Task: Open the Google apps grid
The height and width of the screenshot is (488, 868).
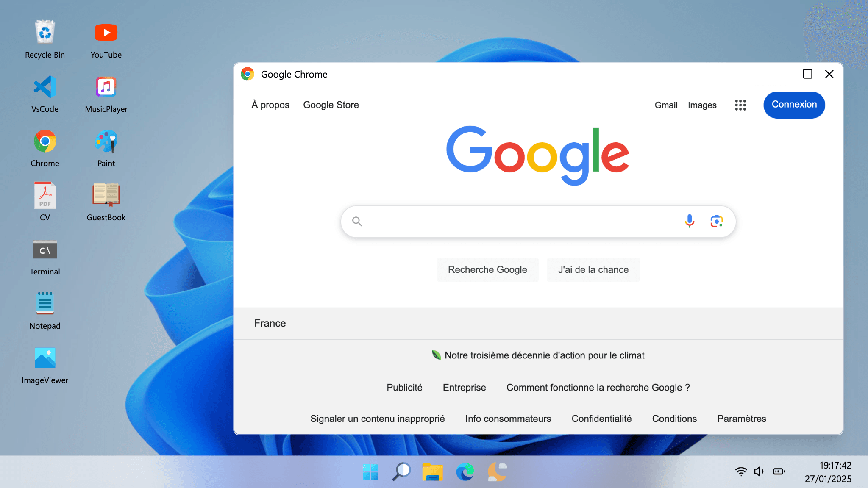Action: coord(740,105)
